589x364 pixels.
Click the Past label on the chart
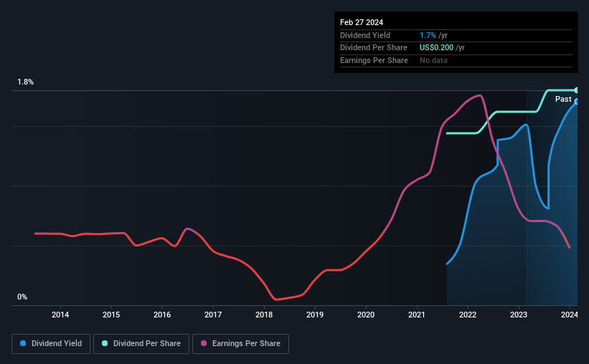563,100
